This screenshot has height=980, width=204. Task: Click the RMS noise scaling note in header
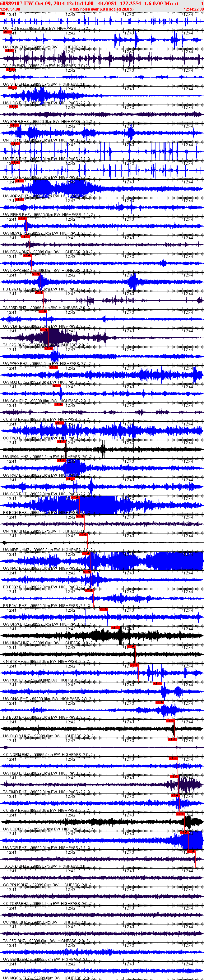(102, 9)
